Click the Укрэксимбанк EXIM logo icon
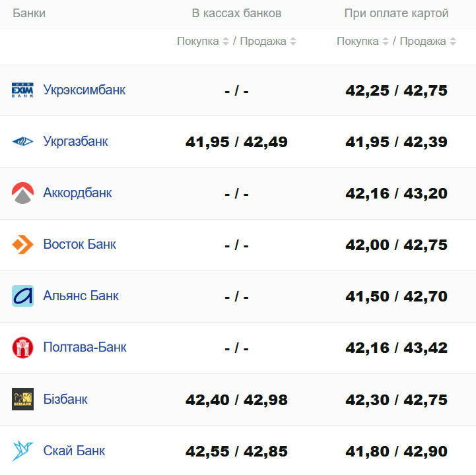This screenshot has width=476, height=475. (x=22, y=90)
